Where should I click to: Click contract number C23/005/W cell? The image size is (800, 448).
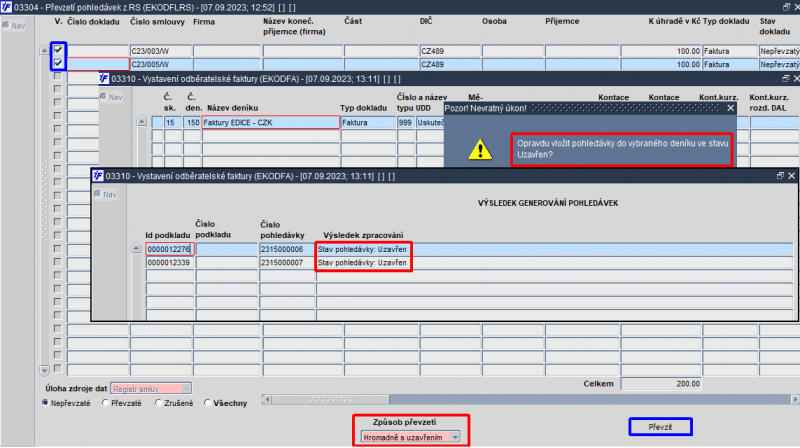coord(161,64)
